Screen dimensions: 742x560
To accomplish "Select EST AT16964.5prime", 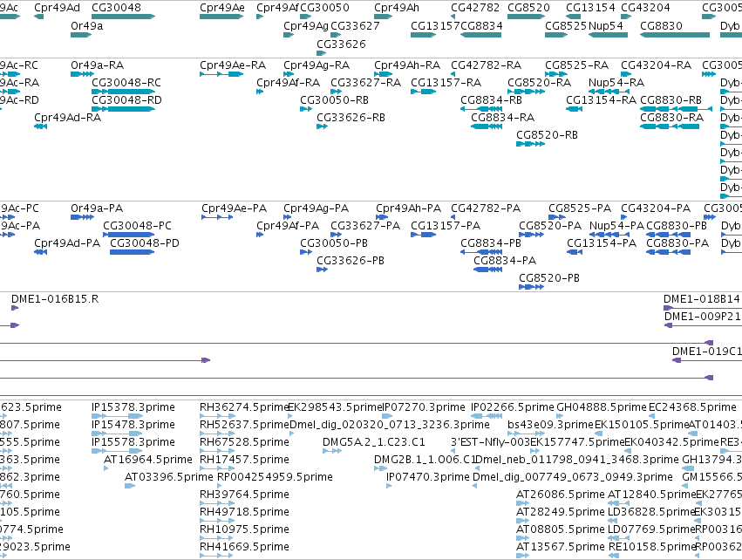I will 148,460.
